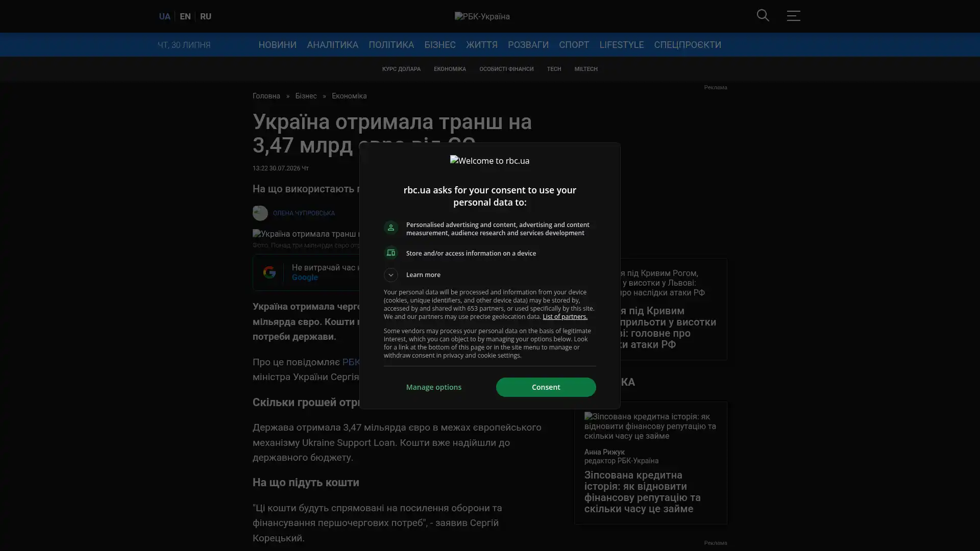This screenshot has height=551, width=980.
Task: Click the Consent button
Action: tap(546, 387)
